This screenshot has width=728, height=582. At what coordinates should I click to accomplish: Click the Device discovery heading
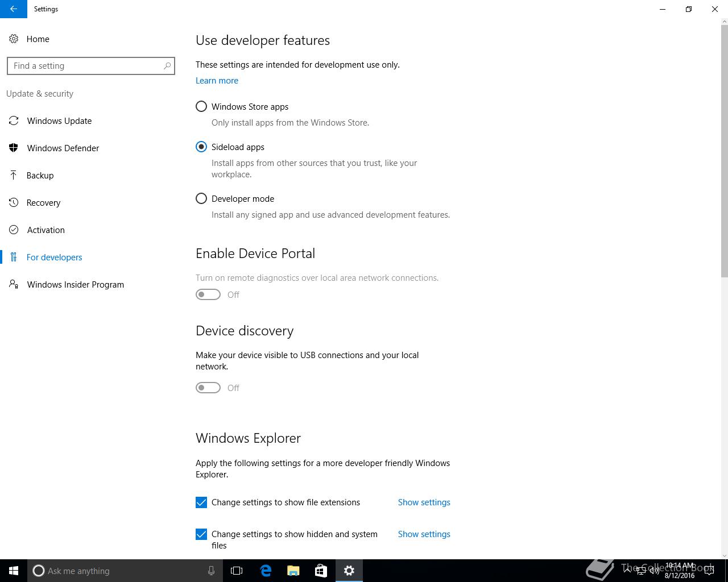[245, 331]
